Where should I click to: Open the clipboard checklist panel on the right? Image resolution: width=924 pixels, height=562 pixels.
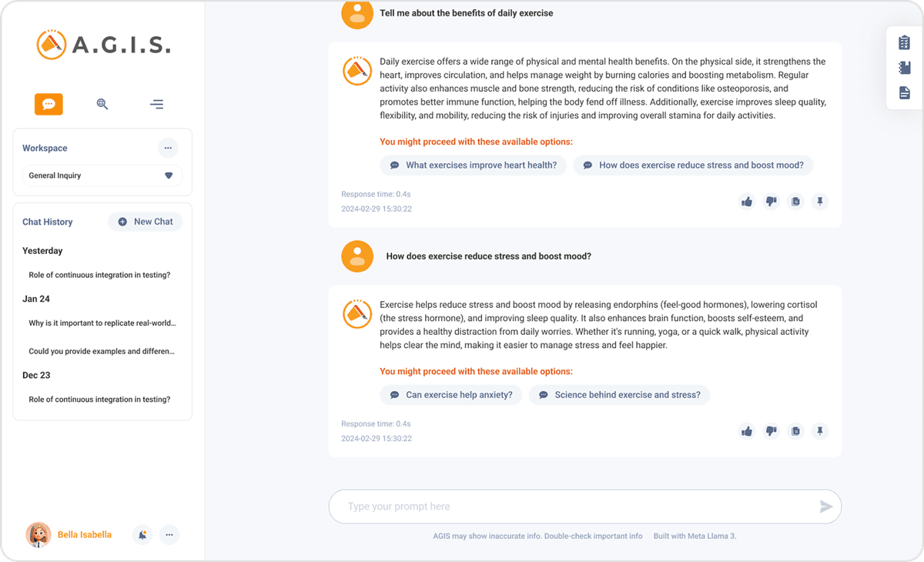(904, 42)
